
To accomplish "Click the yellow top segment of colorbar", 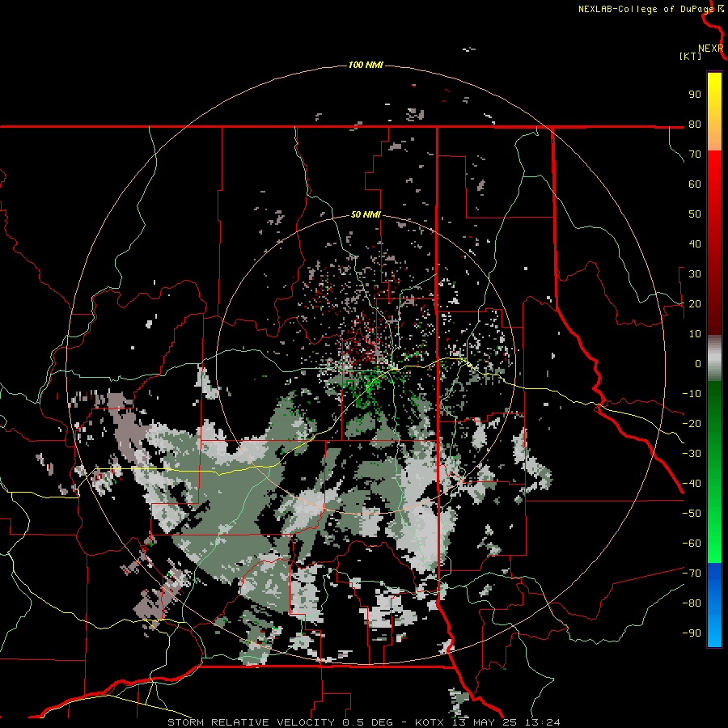I will (x=714, y=112).
